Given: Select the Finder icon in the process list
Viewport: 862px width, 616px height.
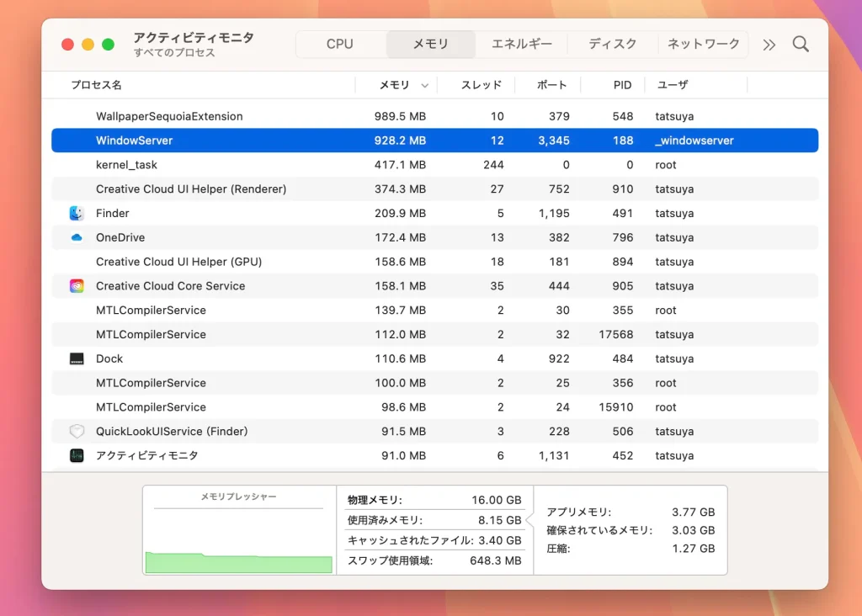Looking at the screenshot, I should [76, 213].
